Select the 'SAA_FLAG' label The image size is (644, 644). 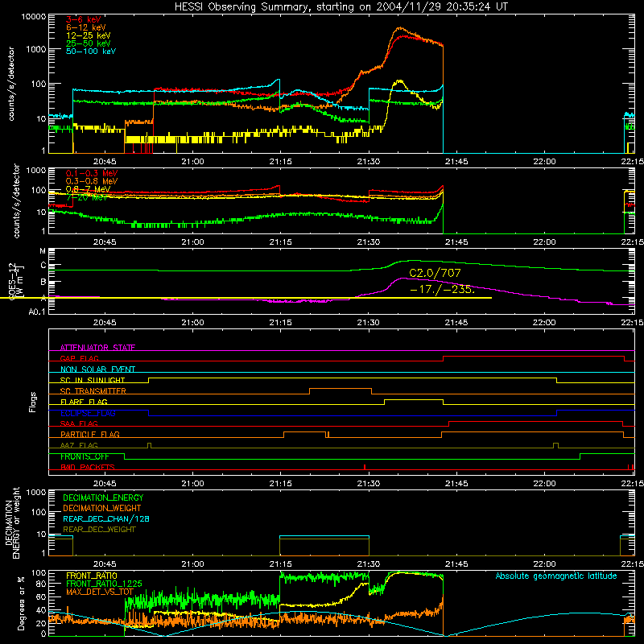pyautogui.click(x=79, y=423)
